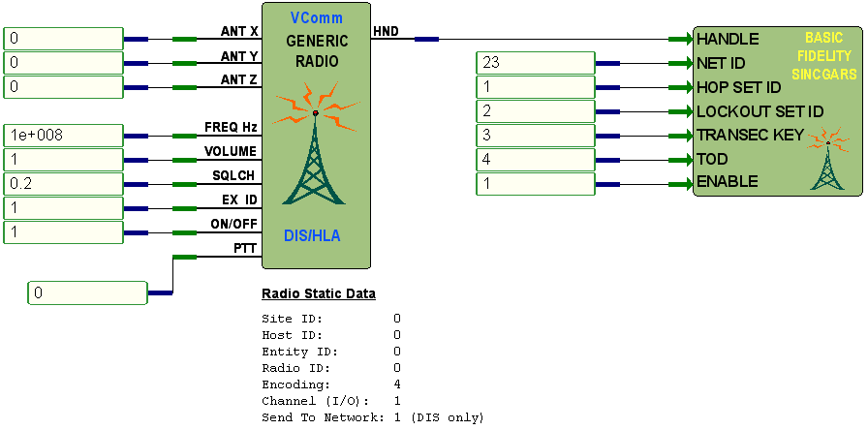Click the Channel (I/O) line
This screenshot has width=868, height=430.
(x=331, y=401)
